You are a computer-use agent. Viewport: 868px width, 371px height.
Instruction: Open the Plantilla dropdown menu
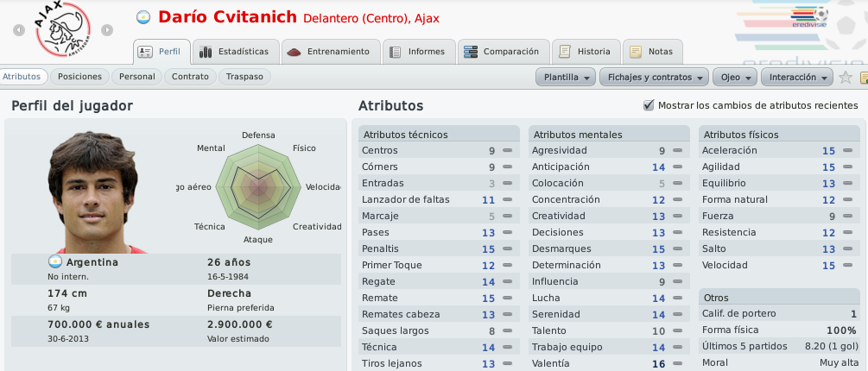tap(565, 77)
